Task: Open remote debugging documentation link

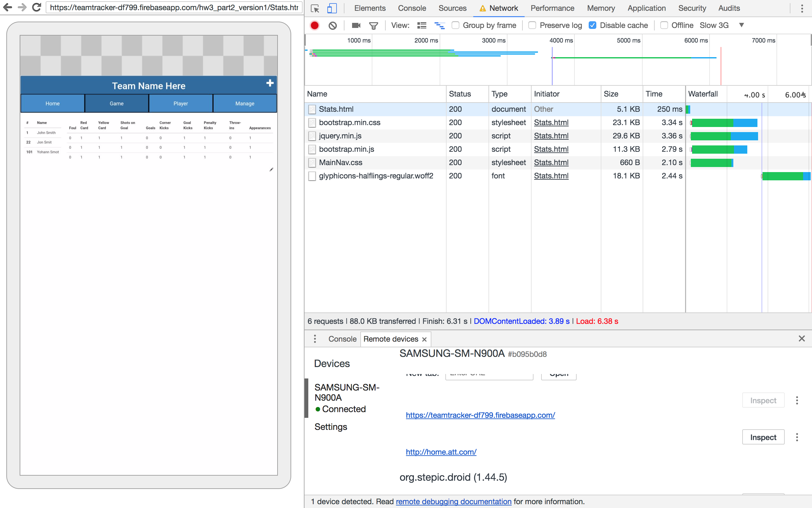Action: click(x=454, y=502)
